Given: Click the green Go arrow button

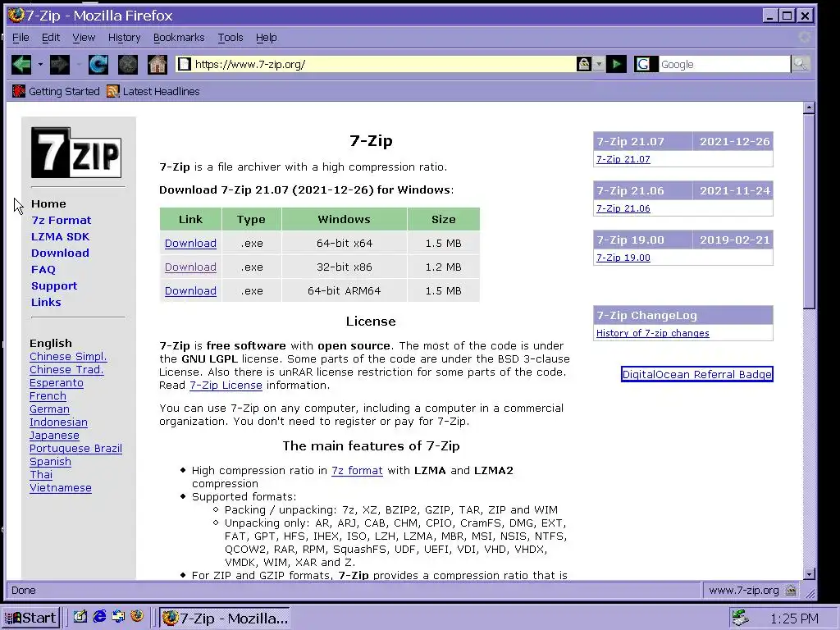Looking at the screenshot, I should click(x=616, y=64).
